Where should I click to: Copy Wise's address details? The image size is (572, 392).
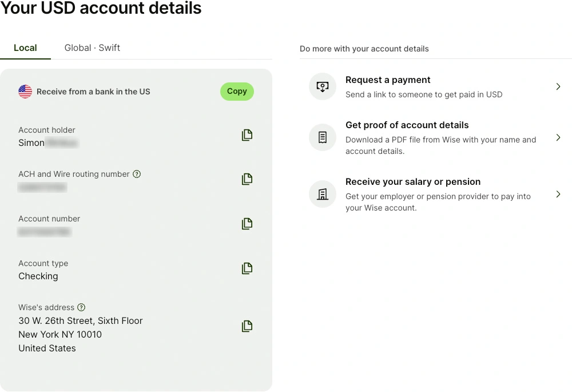247,326
